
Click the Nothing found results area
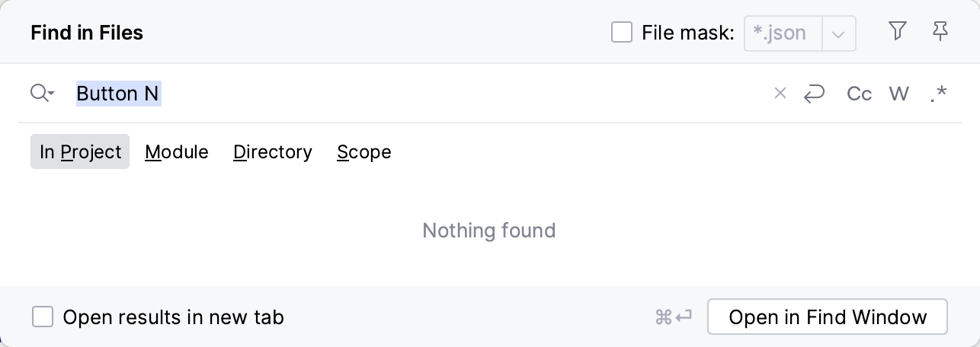click(x=489, y=230)
